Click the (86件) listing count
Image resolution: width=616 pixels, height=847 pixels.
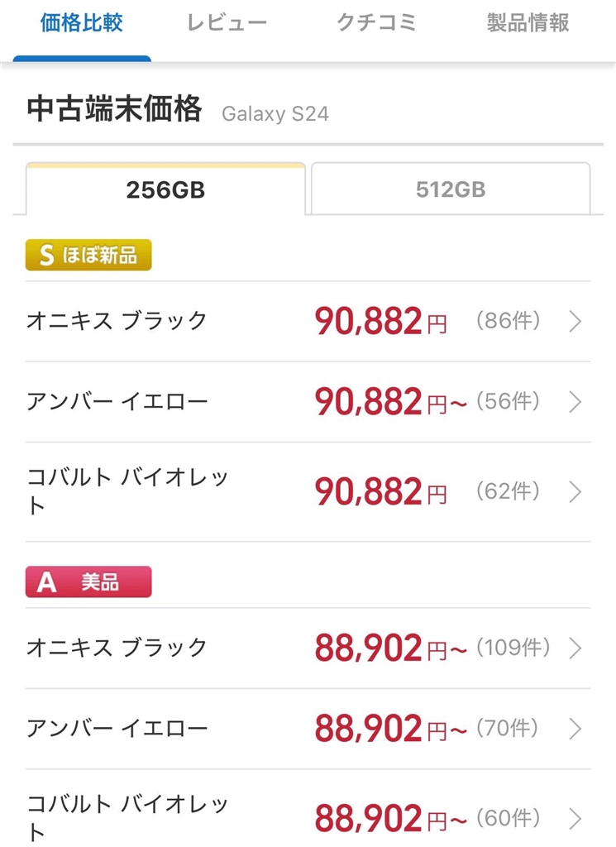click(x=509, y=321)
